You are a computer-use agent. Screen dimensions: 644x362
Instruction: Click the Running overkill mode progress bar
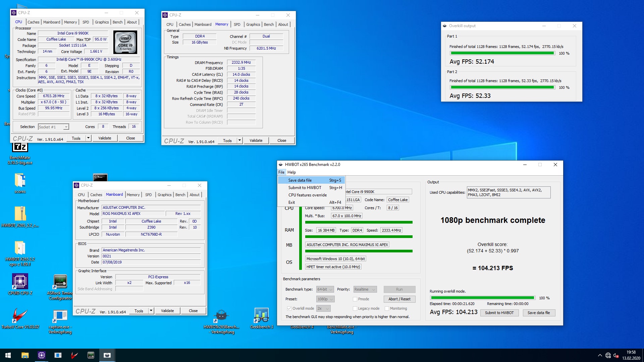tap(482, 298)
